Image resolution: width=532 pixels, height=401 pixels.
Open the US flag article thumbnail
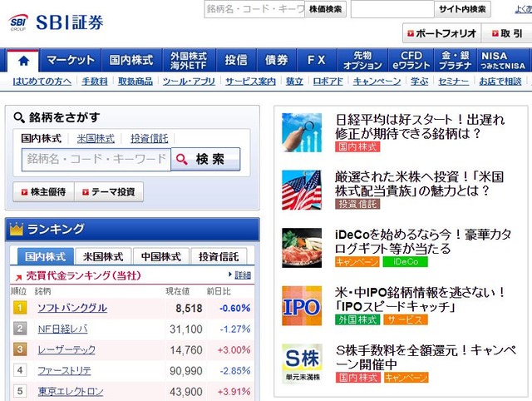(302, 191)
